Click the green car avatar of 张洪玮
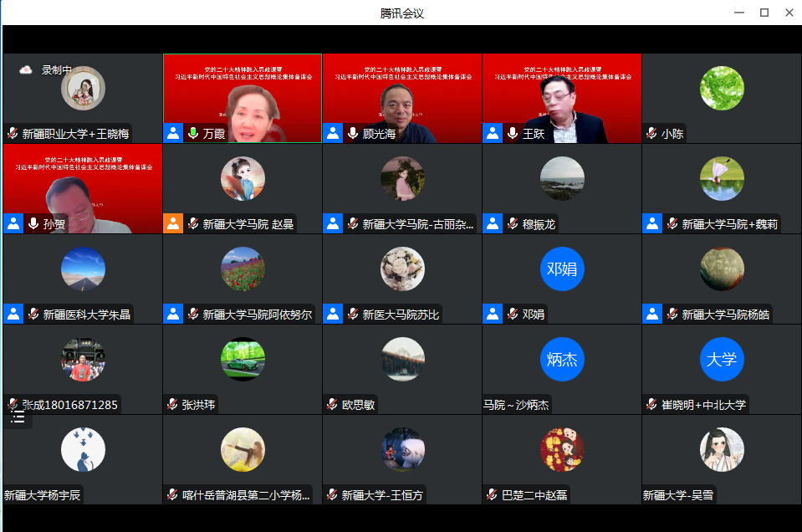Image resolution: width=802 pixels, height=532 pixels. click(243, 360)
